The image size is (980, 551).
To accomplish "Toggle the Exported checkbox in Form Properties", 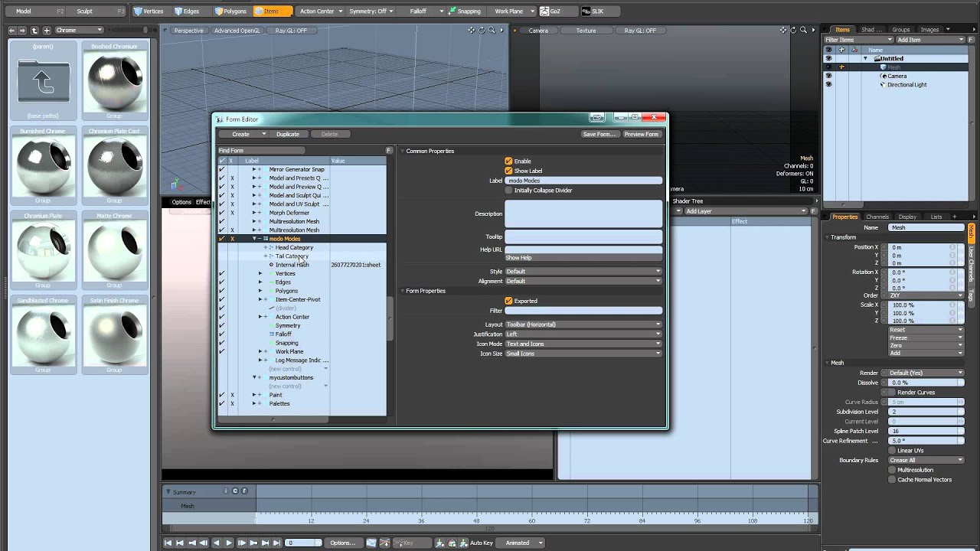I will tap(508, 301).
